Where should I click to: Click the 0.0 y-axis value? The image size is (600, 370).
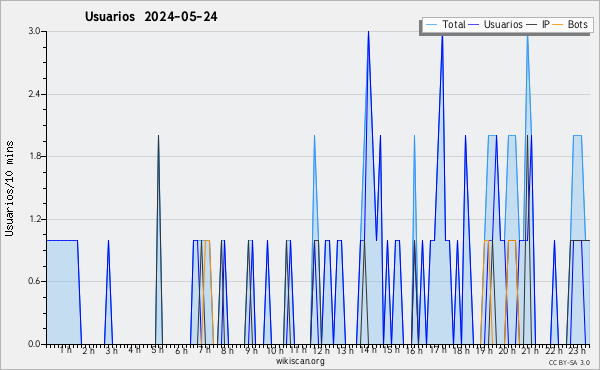point(34,344)
